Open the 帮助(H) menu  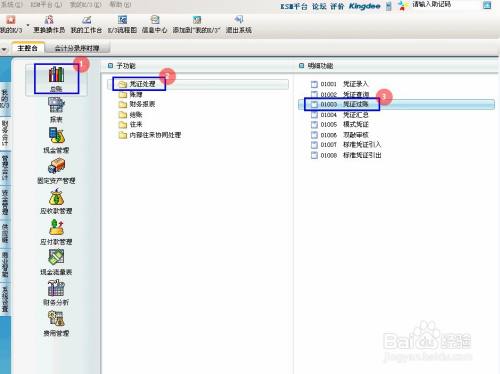tap(120, 5)
